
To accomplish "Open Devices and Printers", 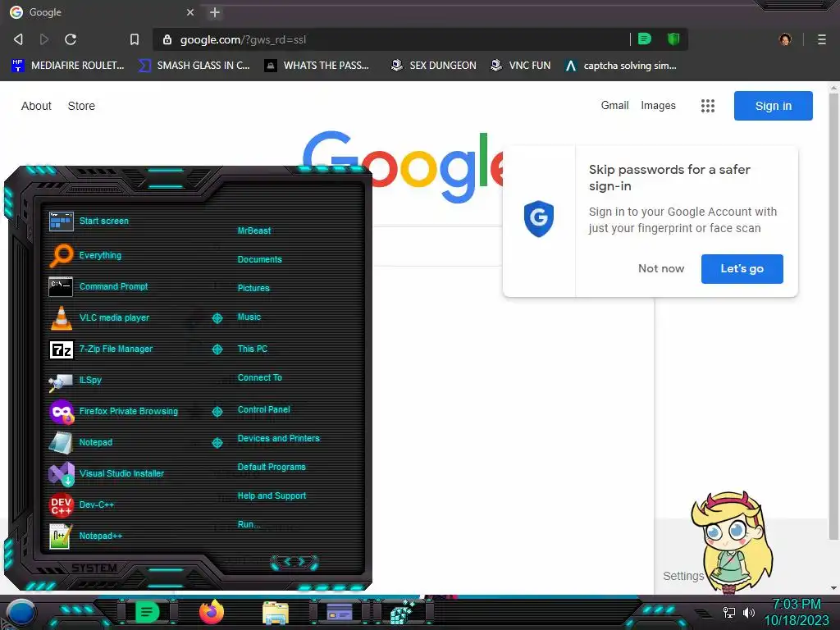I will [279, 439].
